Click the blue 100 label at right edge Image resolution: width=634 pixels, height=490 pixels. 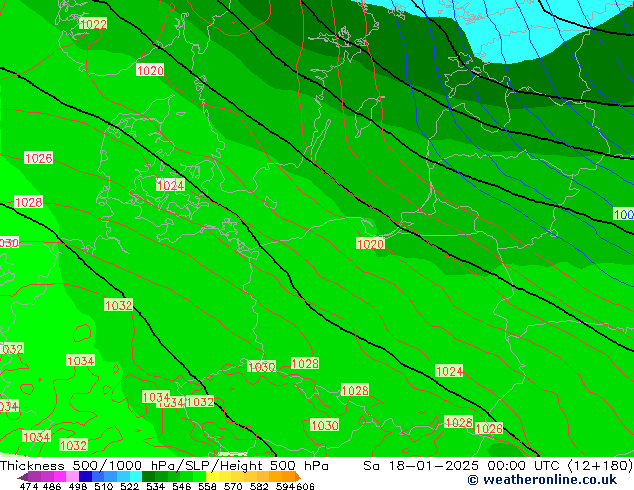point(623,214)
